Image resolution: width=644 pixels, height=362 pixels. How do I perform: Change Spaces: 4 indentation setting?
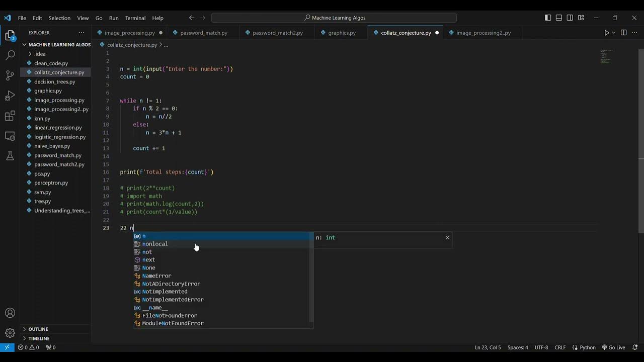[518, 347]
